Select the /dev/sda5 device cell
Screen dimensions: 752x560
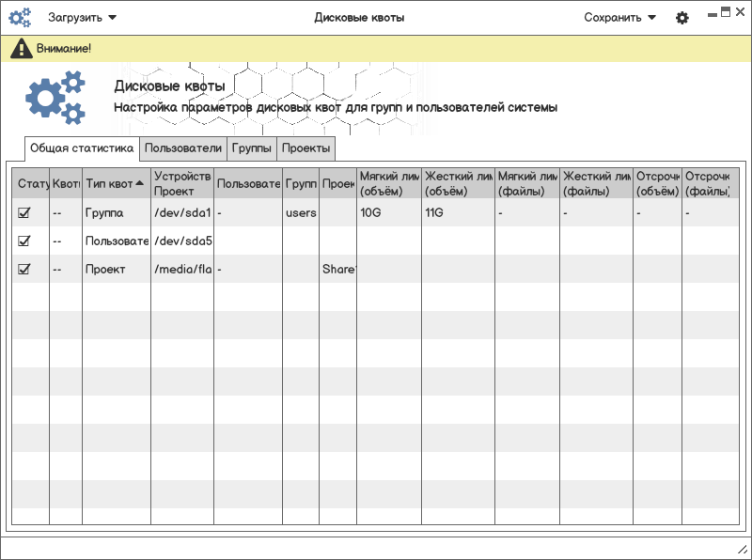(x=182, y=241)
